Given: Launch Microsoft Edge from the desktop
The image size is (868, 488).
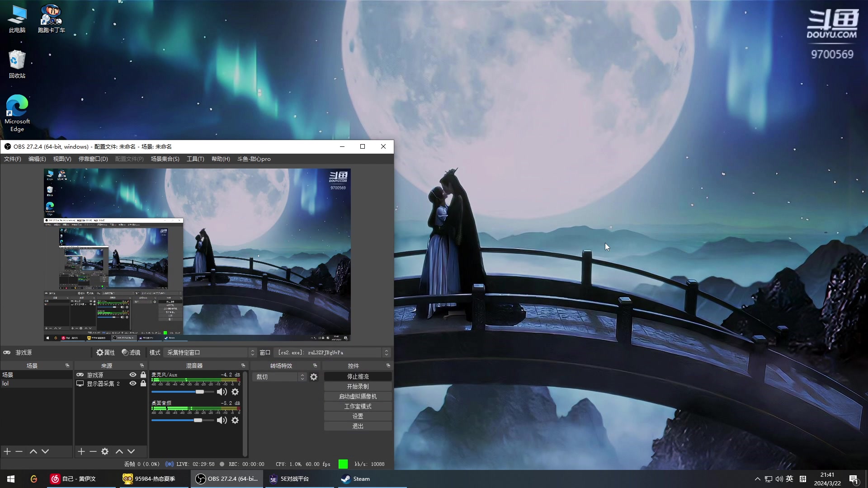Looking at the screenshot, I should click(17, 113).
